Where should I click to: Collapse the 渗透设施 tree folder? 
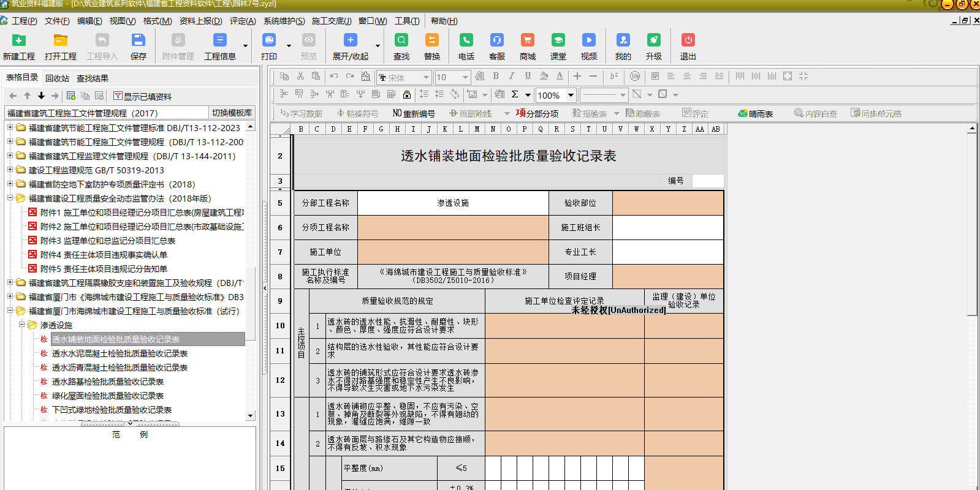(21, 325)
